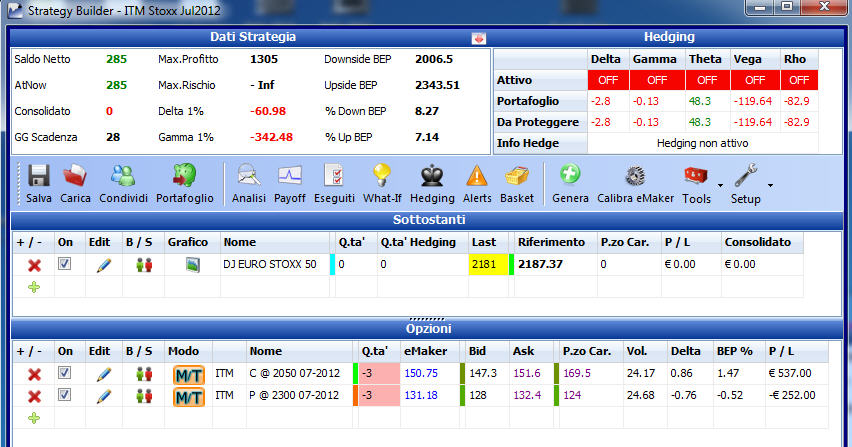Click M/T mode button for C @ 2050
This screenshot has height=447, width=852.
coord(189,375)
